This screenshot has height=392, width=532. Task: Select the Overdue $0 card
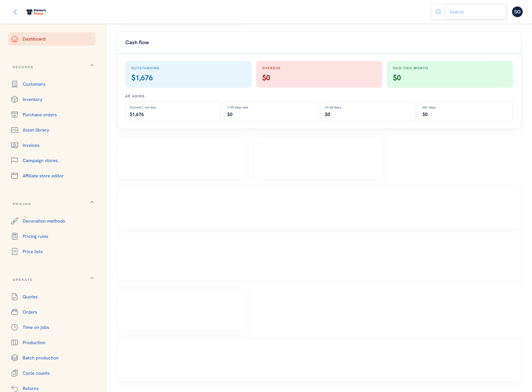[x=319, y=74]
